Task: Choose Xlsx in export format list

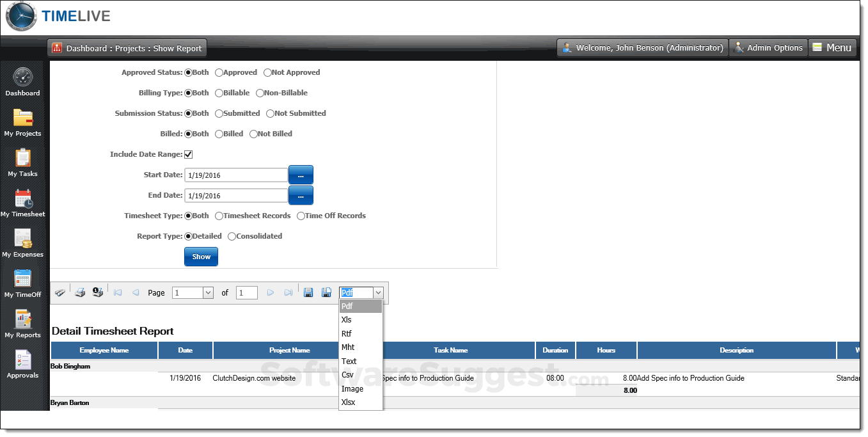Action: click(349, 402)
